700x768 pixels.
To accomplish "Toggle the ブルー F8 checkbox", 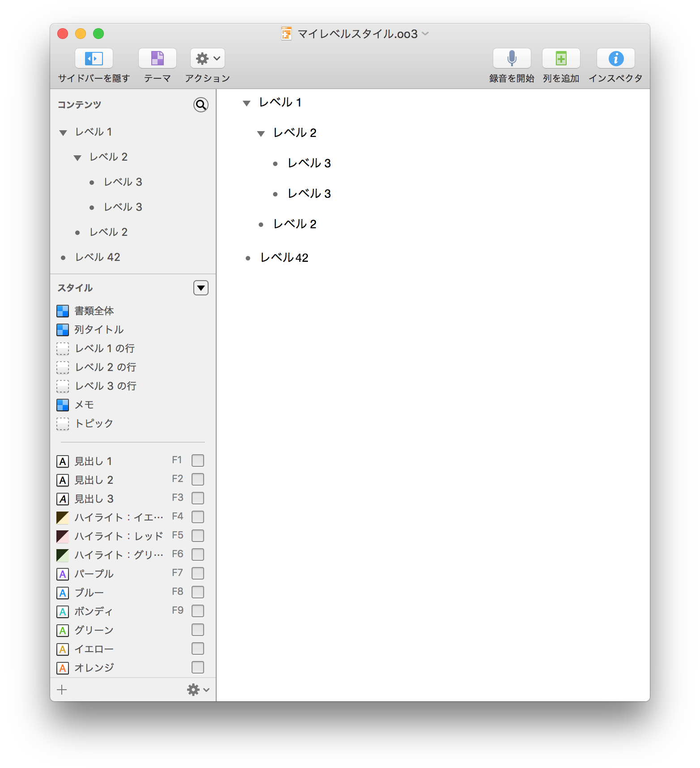I will (198, 592).
